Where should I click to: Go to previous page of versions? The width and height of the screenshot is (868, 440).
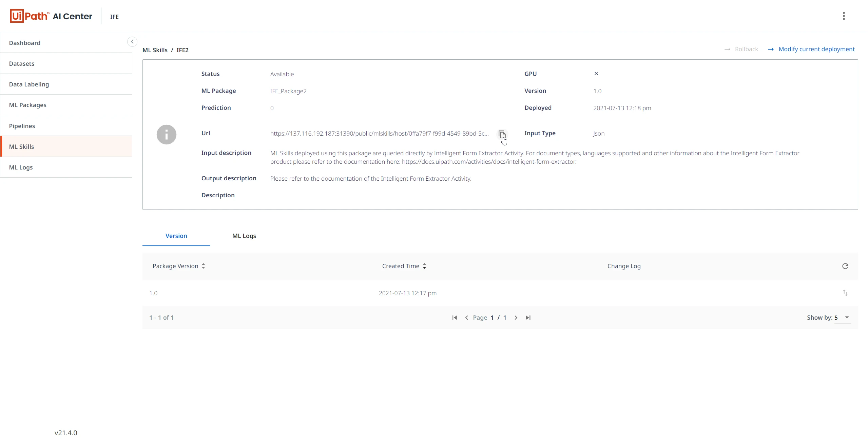466,318
